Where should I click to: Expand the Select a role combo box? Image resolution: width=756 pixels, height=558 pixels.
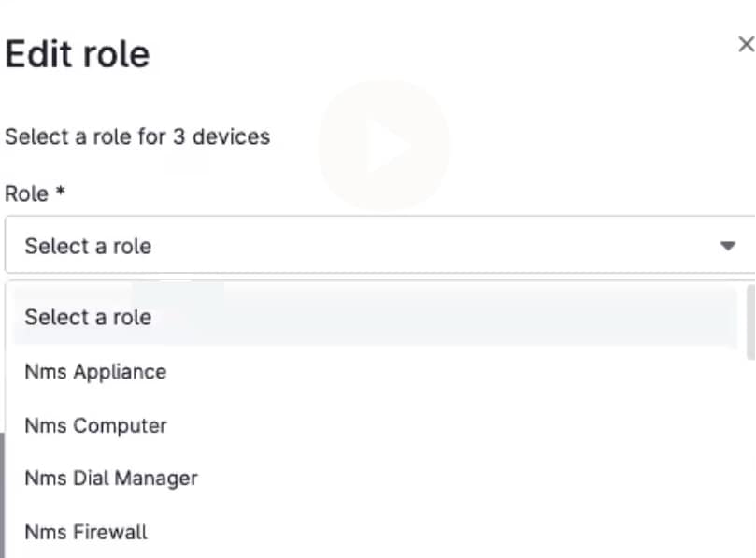374,246
